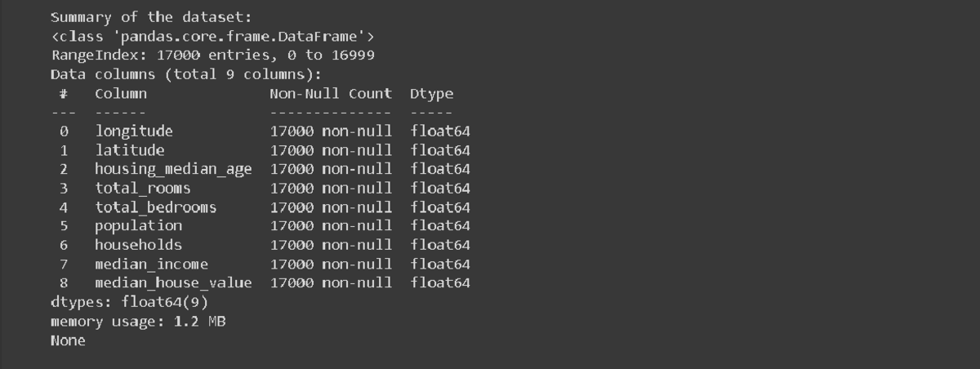Click float64 dtype in longitude row
Image resolution: width=980 pixels, height=369 pixels.
[x=440, y=131]
